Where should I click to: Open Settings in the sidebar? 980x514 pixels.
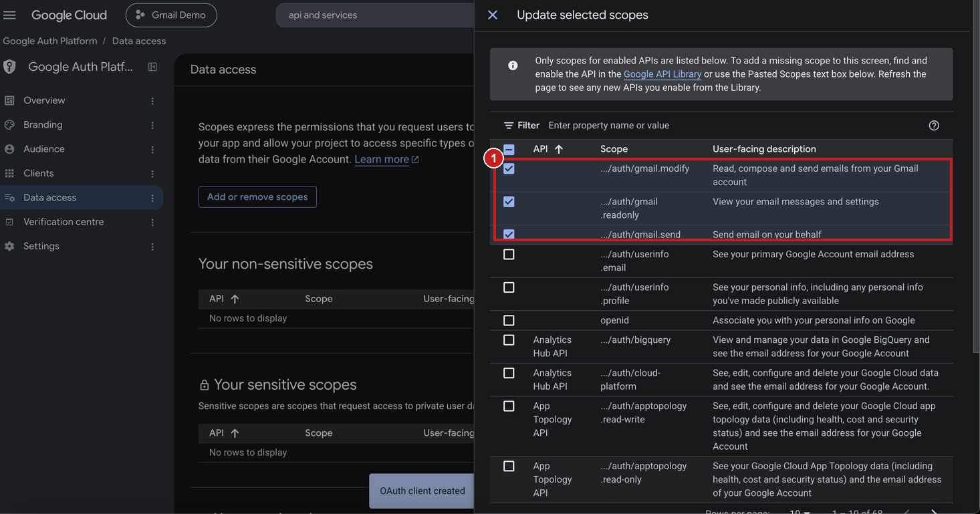(x=41, y=246)
